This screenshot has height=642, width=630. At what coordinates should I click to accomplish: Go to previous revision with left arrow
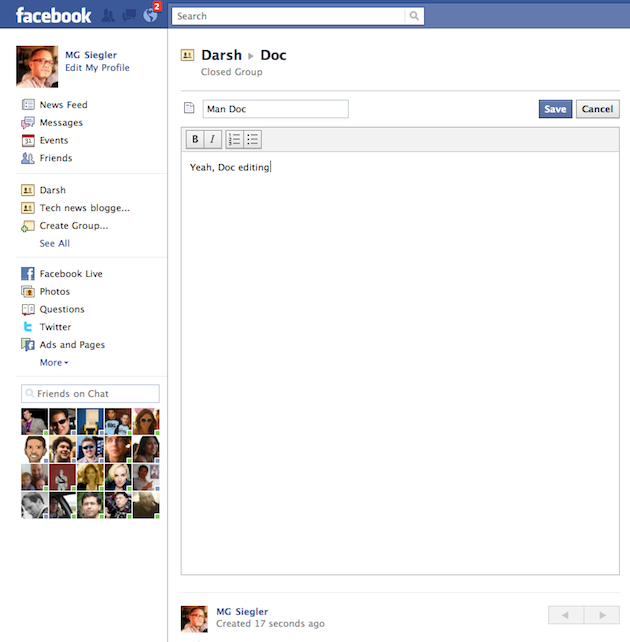(566, 615)
